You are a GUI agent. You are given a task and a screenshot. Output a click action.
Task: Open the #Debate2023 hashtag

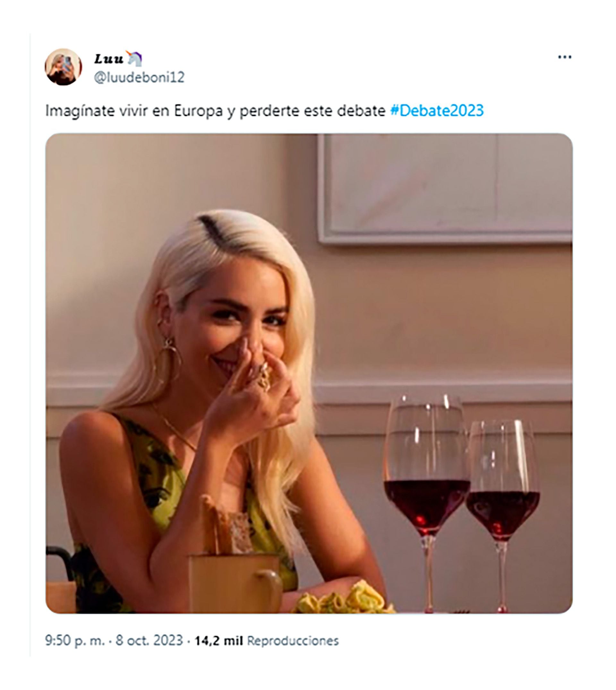pyautogui.click(x=437, y=111)
